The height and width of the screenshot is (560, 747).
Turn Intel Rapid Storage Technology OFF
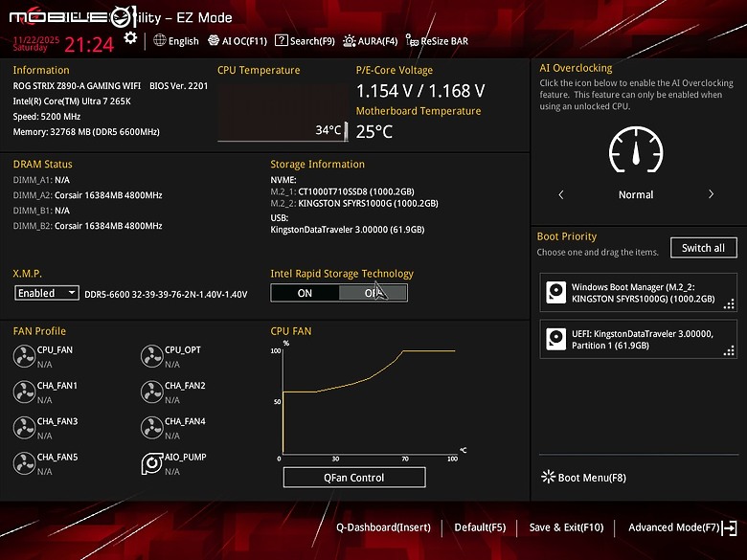point(373,293)
